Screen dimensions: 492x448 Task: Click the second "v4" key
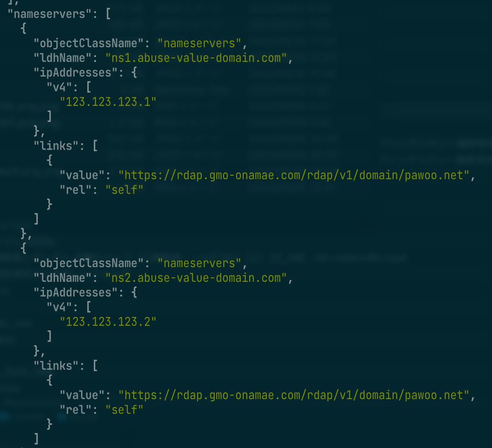pyautogui.click(x=59, y=307)
